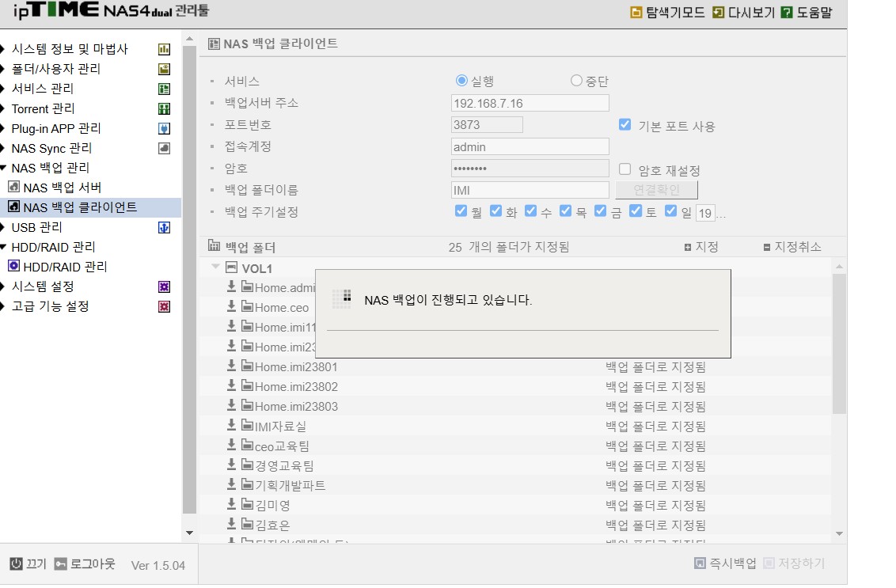Click the 끄기 power icon
Viewport: 896px width, 588px height.
17,564
